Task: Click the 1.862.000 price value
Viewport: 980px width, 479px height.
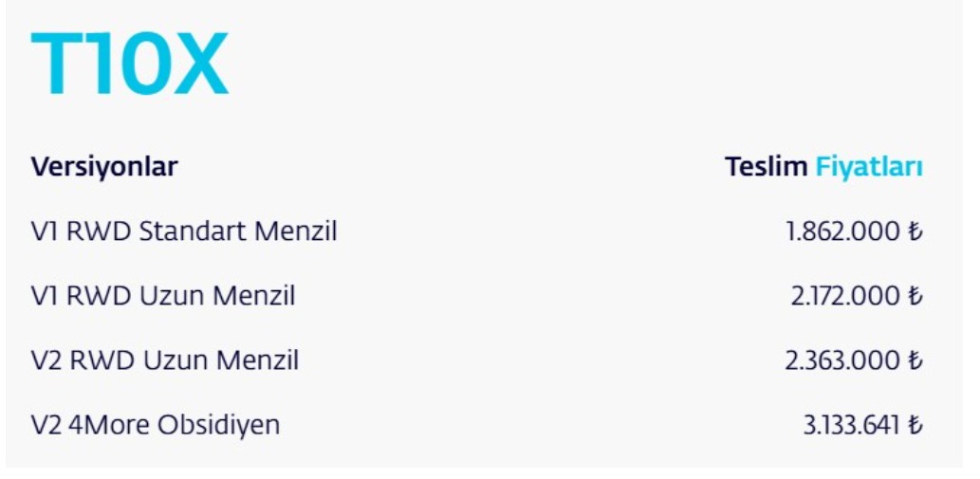Action: pyautogui.click(x=842, y=231)
